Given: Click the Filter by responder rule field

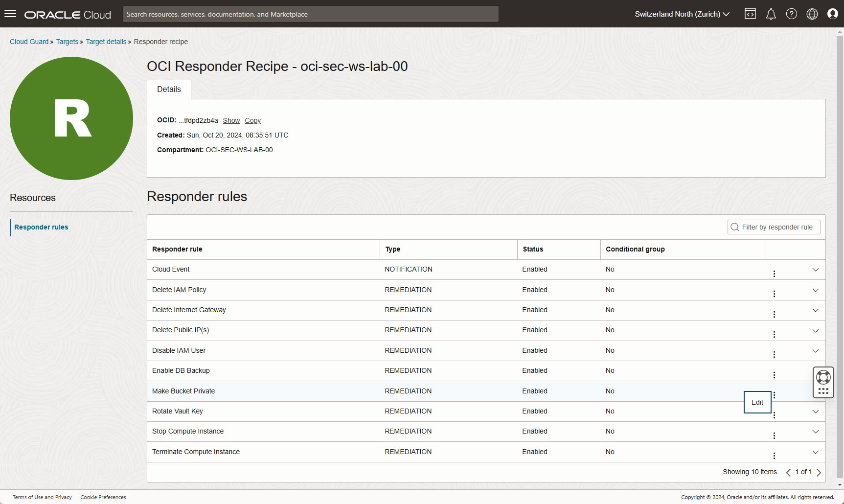Looking at the screenshot, I should coord(774,227).
